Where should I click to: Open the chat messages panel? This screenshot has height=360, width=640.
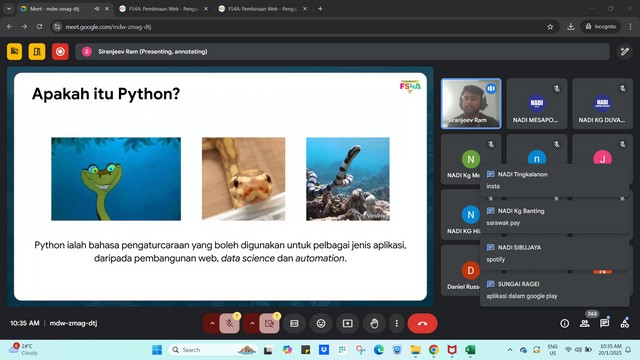click(x=604, y=324)
